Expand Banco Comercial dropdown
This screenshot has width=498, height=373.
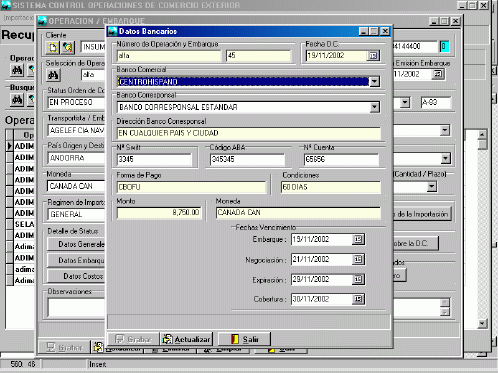tap(375, 81)
